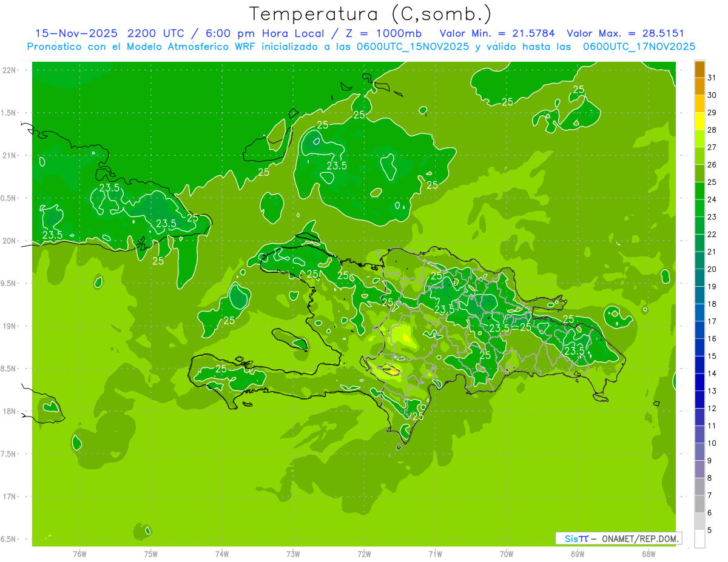Click the color scale label "24"
728x562 pixels.
point(712,199)
